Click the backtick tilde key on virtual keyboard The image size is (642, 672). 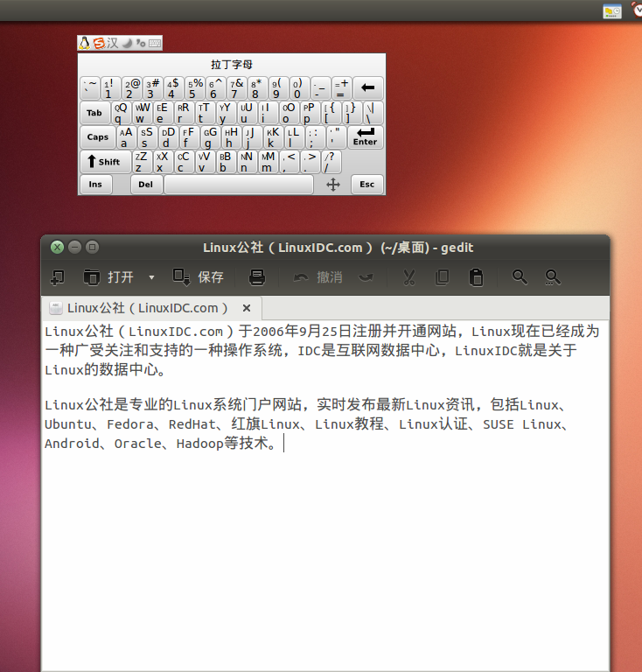[89, 88]
